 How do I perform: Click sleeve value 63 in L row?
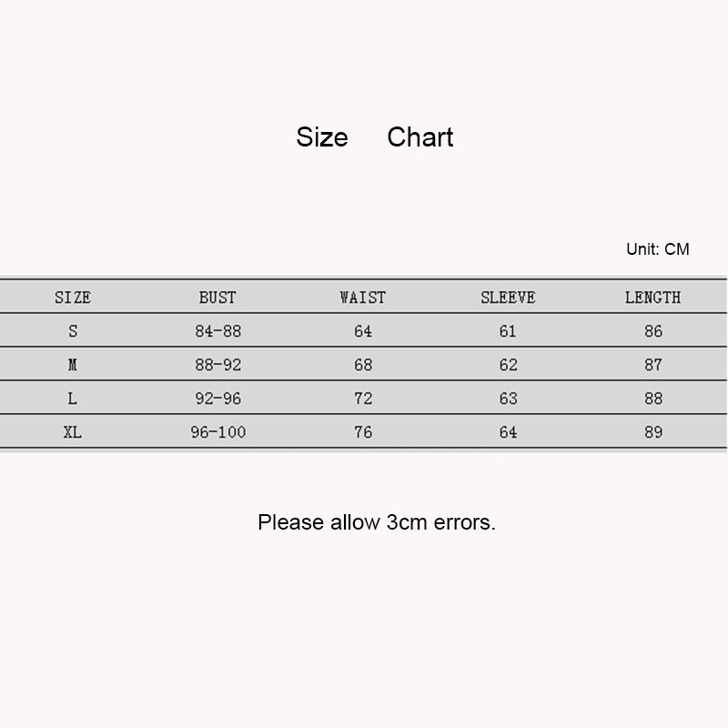pyautogui.click(x=508, y=399)
